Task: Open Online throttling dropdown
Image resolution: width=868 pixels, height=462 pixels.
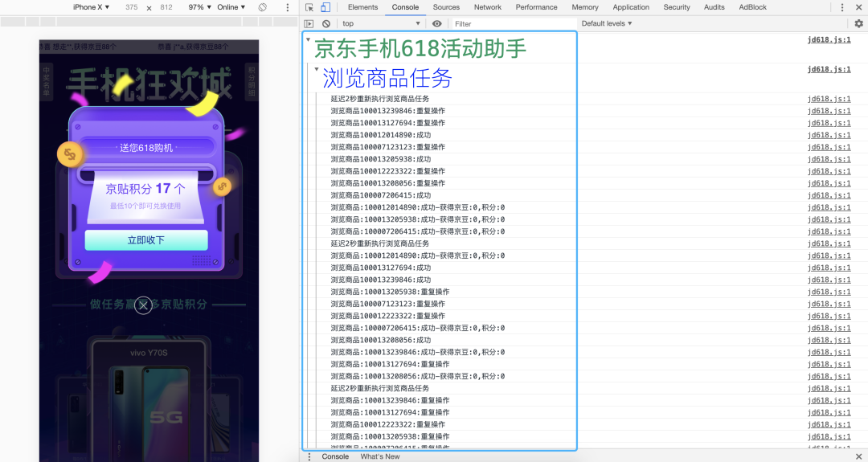Action: point(231,7)
